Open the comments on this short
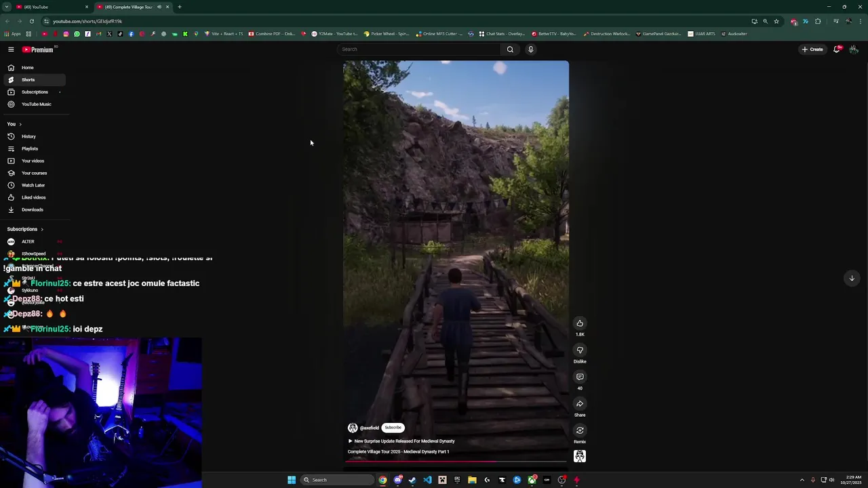Viewport: 868px width, 488px height. click(580, 377)
